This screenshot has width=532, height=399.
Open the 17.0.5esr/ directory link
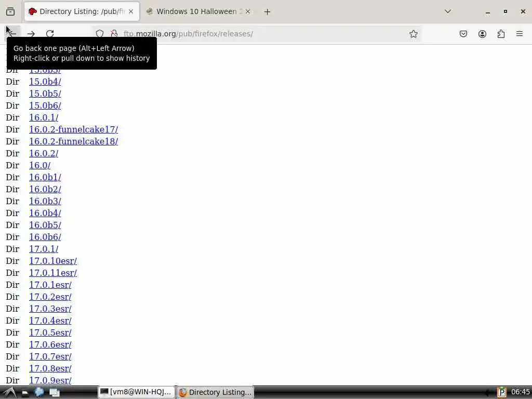click(x=50, y=333)
